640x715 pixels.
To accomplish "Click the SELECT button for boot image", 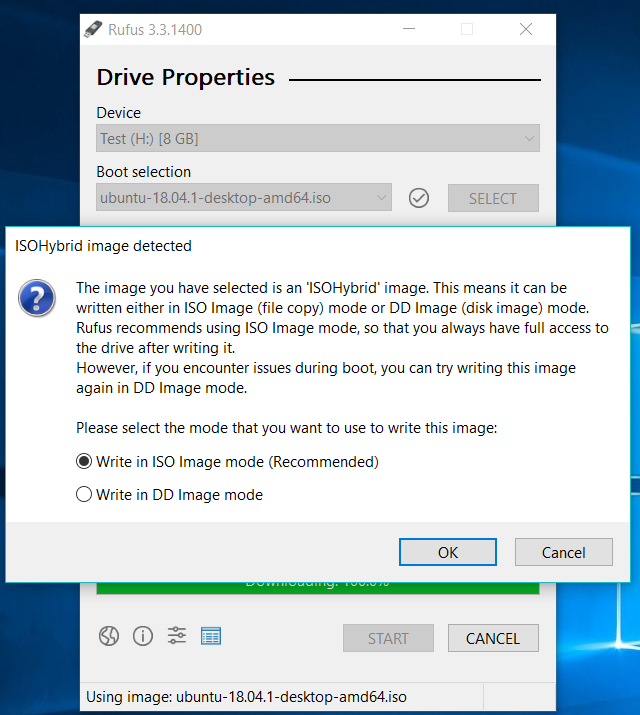I will click(493, 198).
